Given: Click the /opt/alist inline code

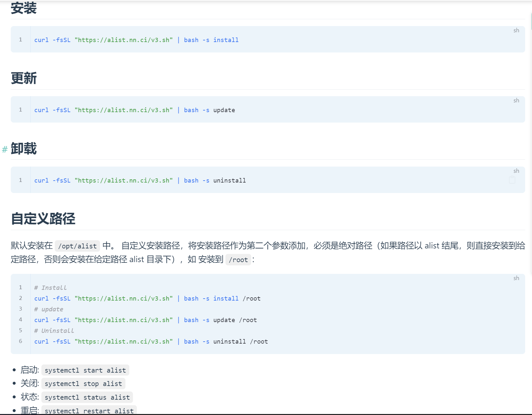Looking at the screenshot, I should click(x=77, y=246).
